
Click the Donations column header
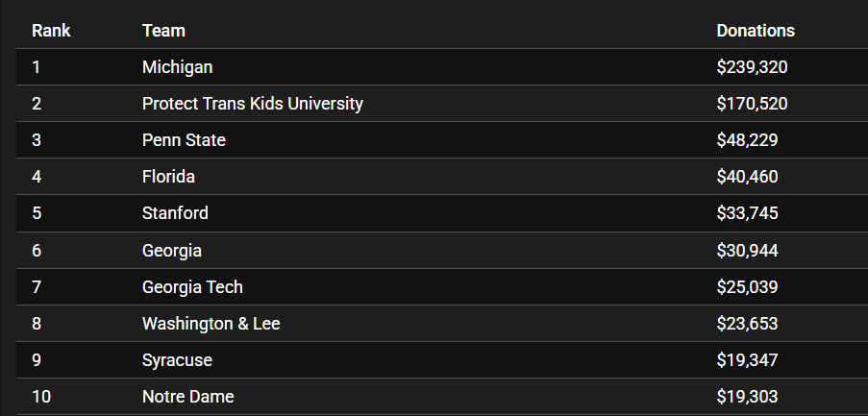tap(756, 31)
